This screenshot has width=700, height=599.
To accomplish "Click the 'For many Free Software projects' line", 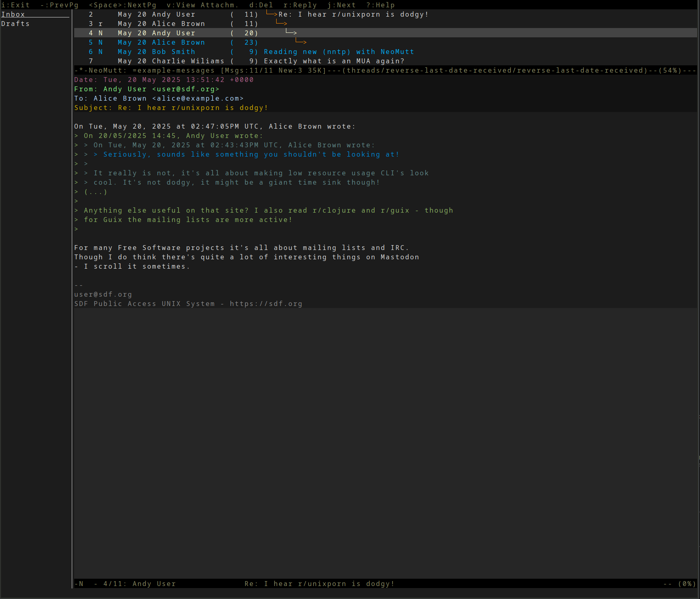I will click(x=242, y=248).
